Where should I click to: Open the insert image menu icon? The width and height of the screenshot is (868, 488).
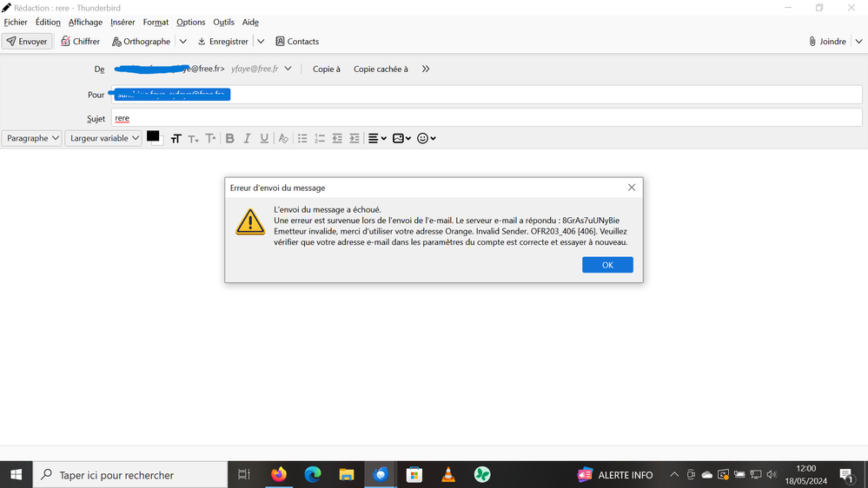[x=401, y=138]
